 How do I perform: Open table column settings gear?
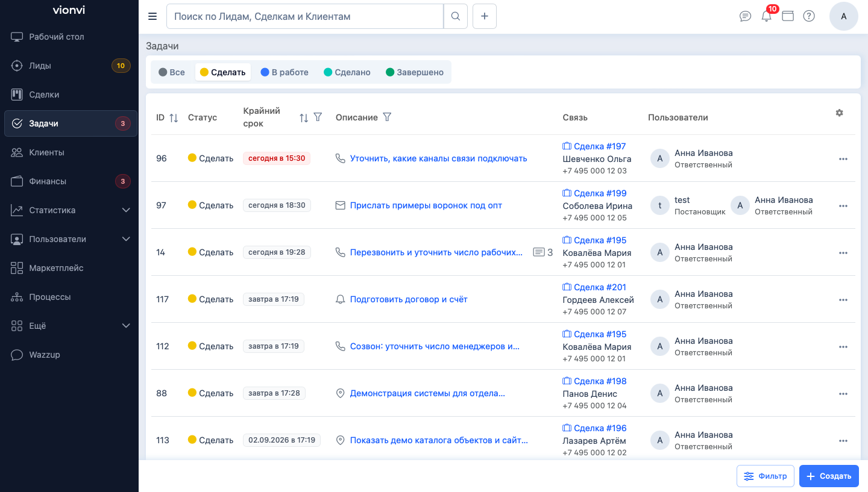click(839, 113)
